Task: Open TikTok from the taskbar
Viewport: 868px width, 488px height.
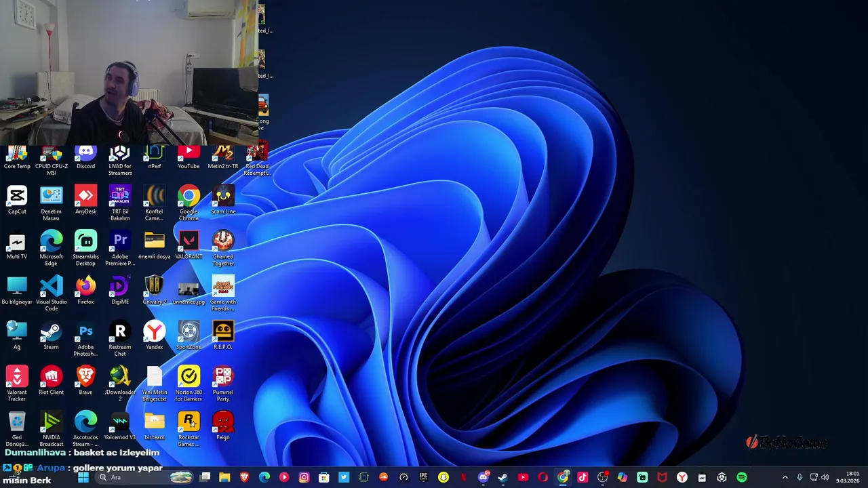Action: coord(582,477)
